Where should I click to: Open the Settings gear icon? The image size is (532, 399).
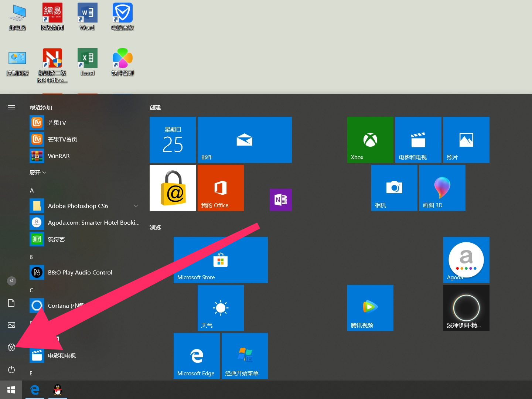tap(11, 347)
